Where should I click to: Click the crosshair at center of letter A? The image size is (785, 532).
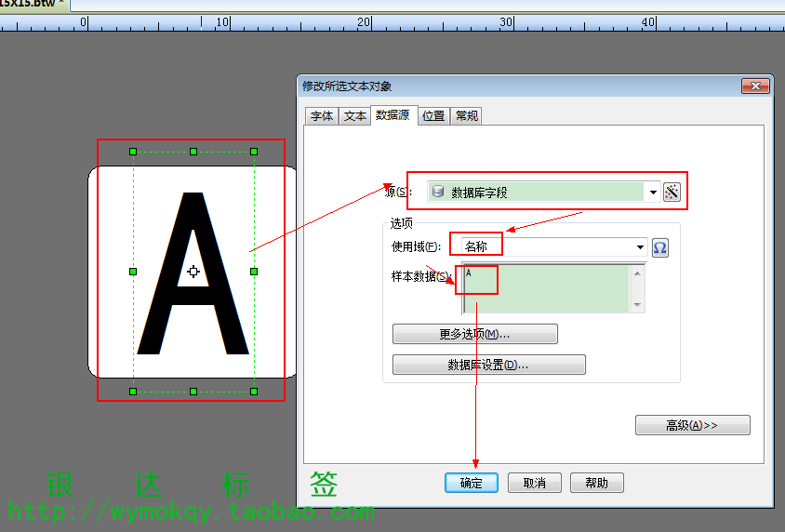coord(193,272)
